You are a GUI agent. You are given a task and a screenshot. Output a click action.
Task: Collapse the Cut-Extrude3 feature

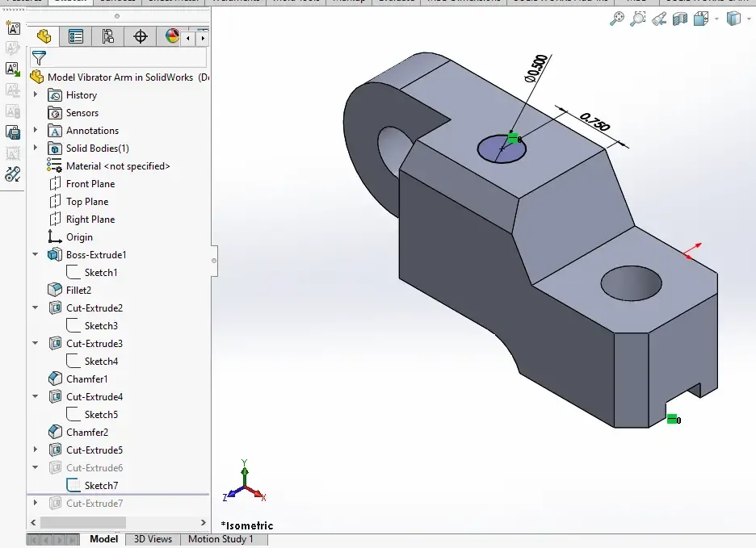[36, 343]
